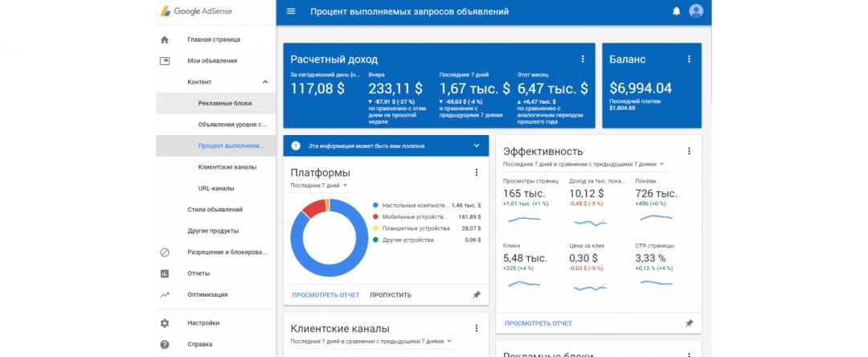
Task: Expand the info banner chevron
Action: 476,146
